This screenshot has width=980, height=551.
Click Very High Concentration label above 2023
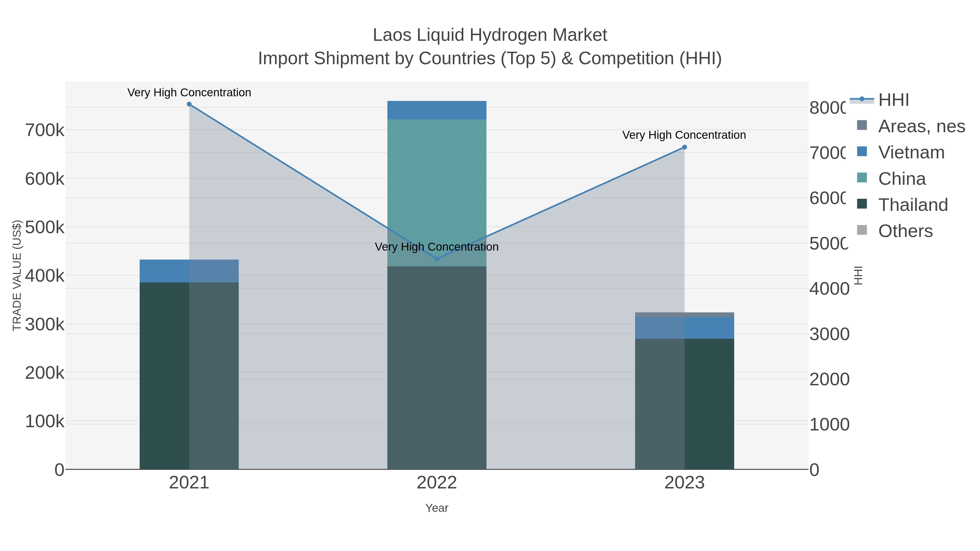[x=684, y=135]
